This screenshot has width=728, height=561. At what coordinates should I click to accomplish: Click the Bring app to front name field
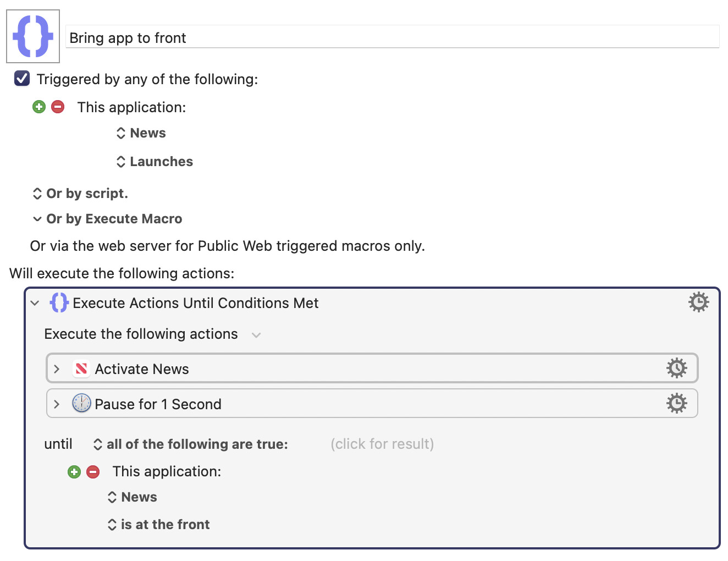(393, 37)
